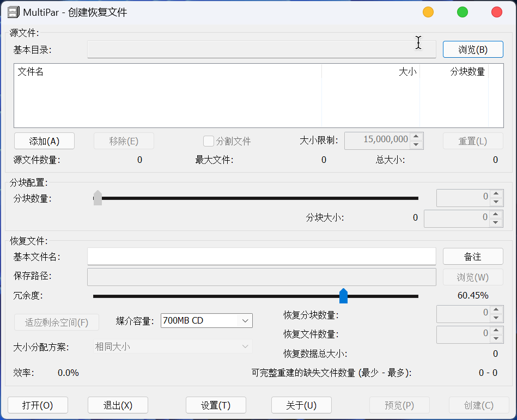
Task: Click the 基本文件名 text field
Action: pos(261,257)
